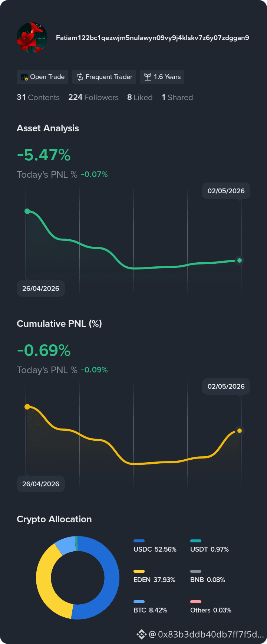This screenshot has height=644, width=267.
Task: Click the Open Trade badge icon
Action: [24, 77]
